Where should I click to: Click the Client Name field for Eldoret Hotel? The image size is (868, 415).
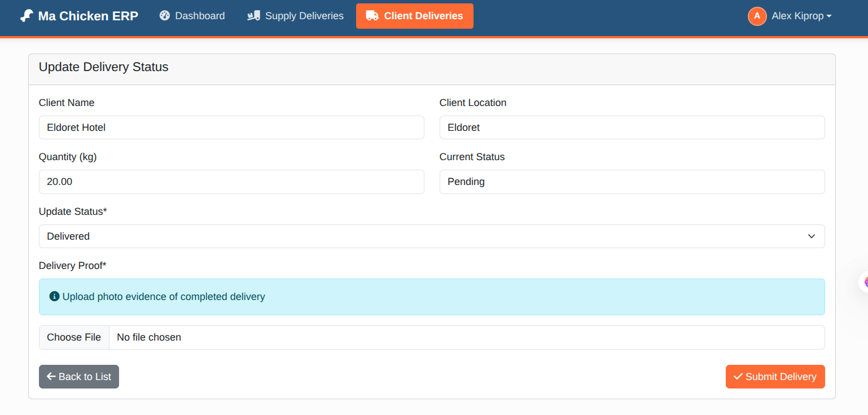(x=231, y=127)
